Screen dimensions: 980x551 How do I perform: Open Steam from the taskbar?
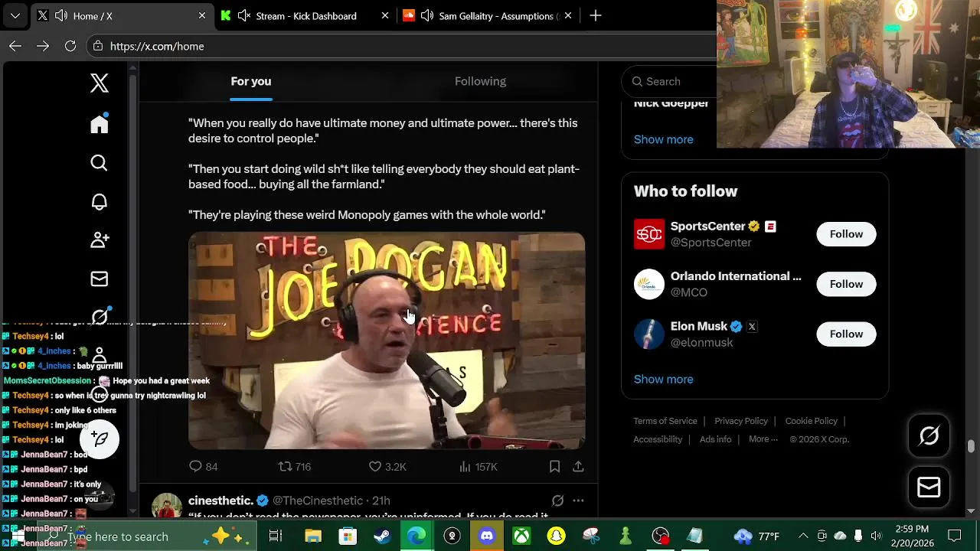click(381, 536)
